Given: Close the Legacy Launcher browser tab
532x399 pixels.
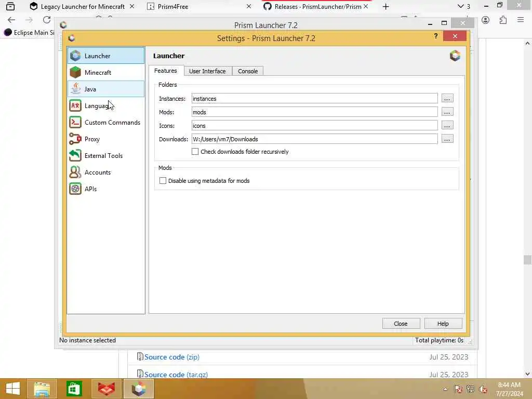Looking at the screenshot, I should pyautogui.click(x=132, y=6).
